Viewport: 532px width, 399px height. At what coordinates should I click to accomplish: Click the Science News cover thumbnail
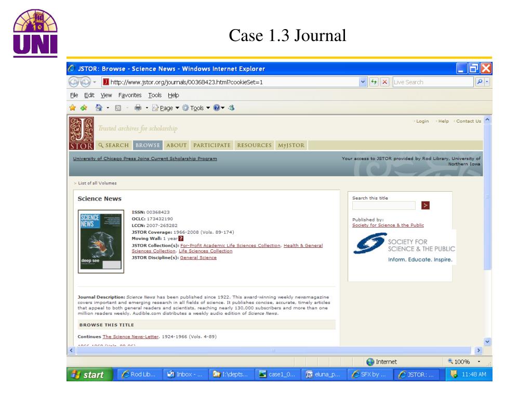click(101, 241)
